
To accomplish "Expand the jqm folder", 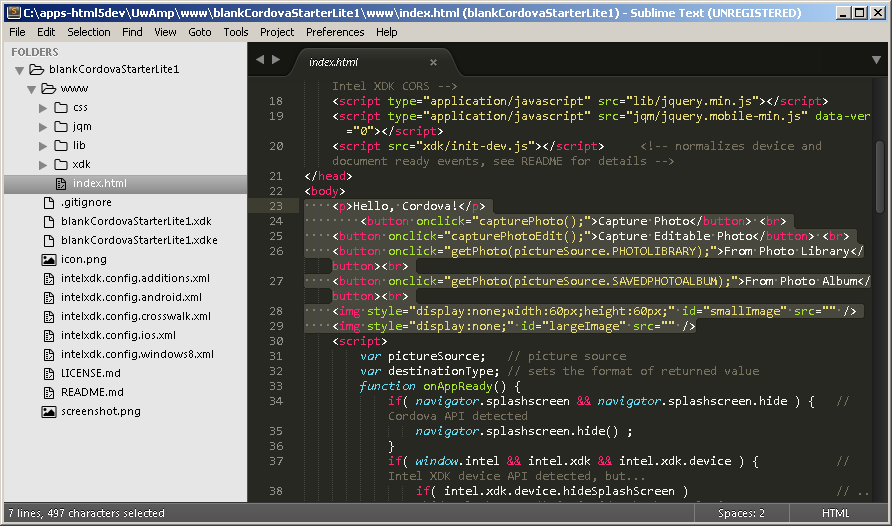I will click(x=43, y=127).
